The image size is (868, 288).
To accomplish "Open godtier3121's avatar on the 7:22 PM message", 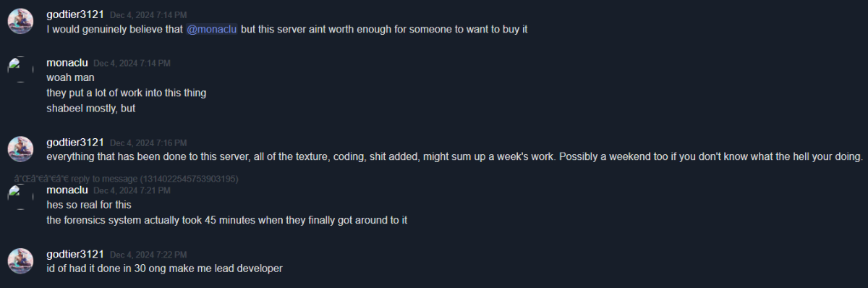I will point(20,261).
